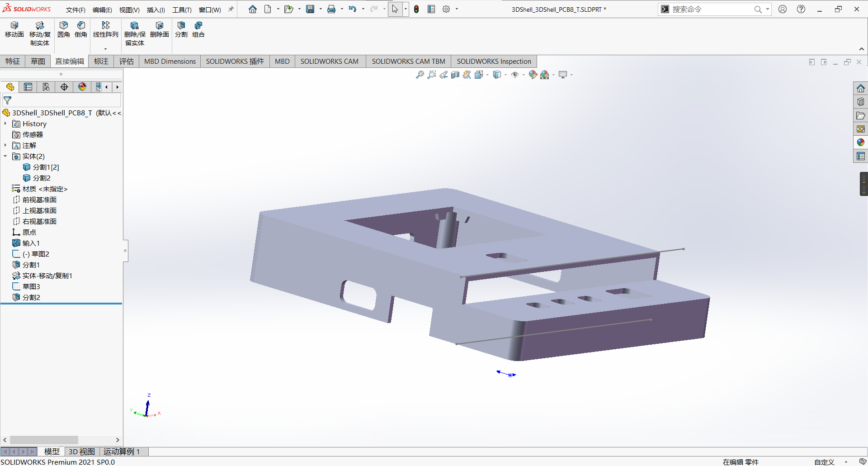
Task: Click the Split (分割) tool in ribbon
Action: pyautogui.click(x=181, y=29)
